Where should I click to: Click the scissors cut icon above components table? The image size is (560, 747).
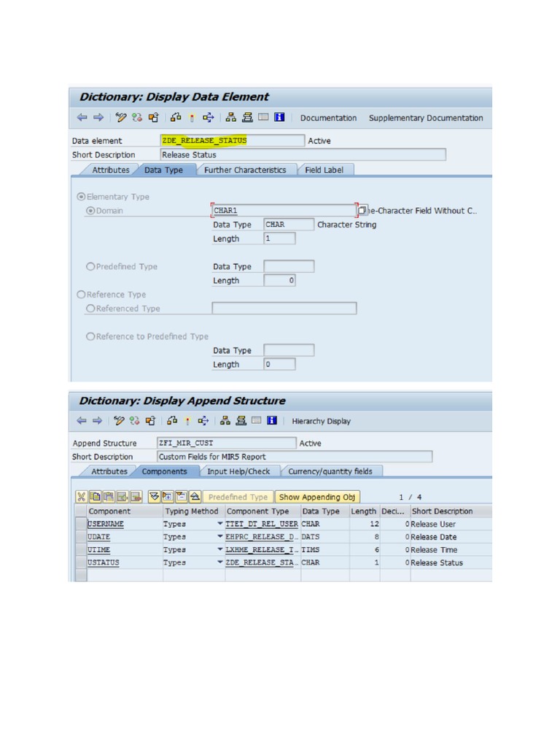pyautogui.click(x=81, y=497)
